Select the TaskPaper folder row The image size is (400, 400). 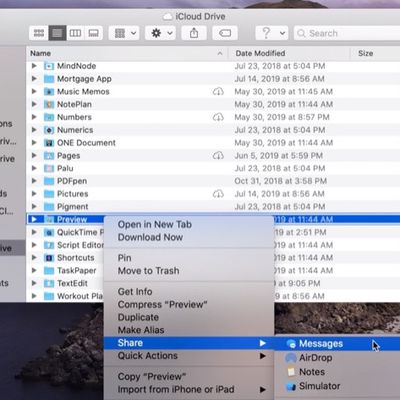point(65,270)
